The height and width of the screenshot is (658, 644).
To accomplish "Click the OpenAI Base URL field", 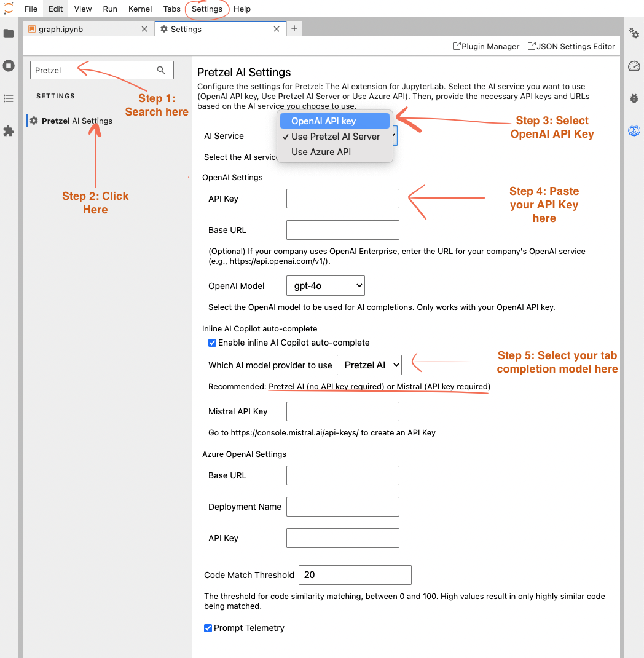I will click(x=342, y=230).
